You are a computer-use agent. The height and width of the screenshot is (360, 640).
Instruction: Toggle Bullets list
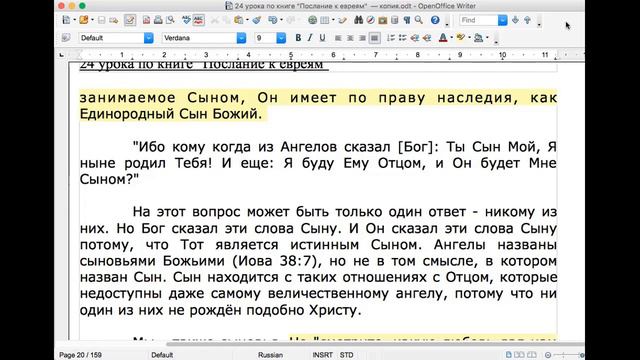[402, 38]
